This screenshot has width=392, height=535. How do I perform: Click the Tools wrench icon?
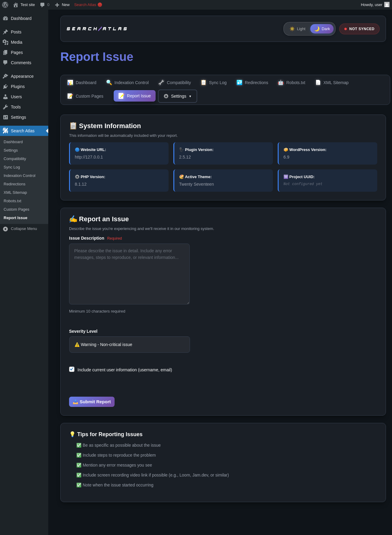pyautogui.click(x=5, y=107)
